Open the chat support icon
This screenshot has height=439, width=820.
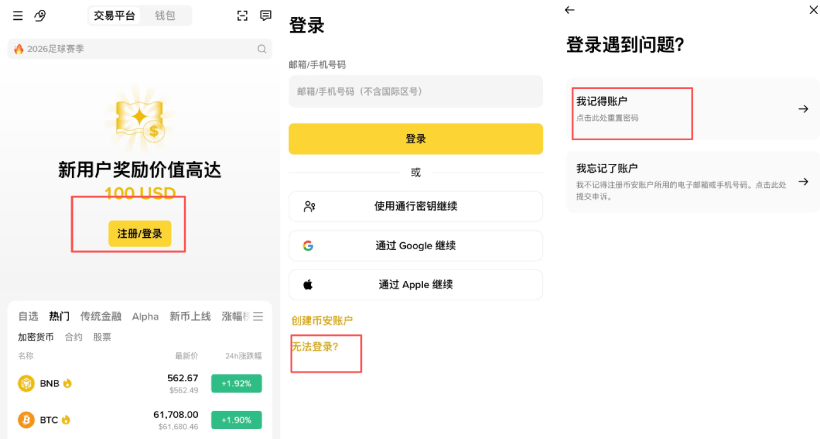pos(266,16)
